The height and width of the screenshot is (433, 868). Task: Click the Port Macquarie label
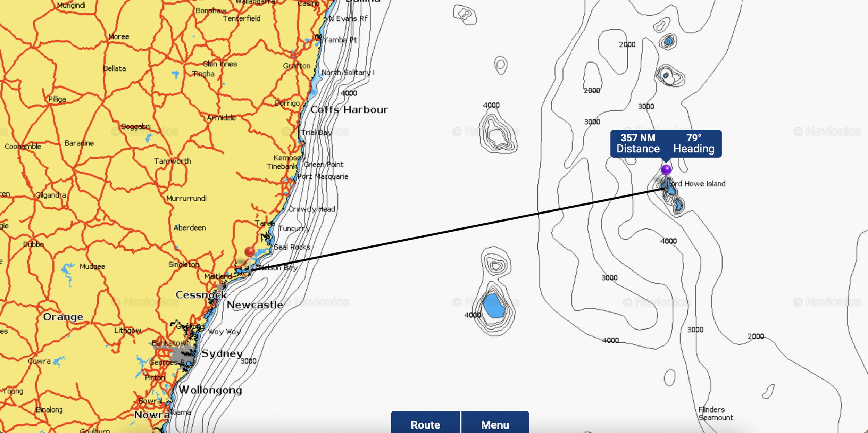pyautogui.click(x=323, y=176)
